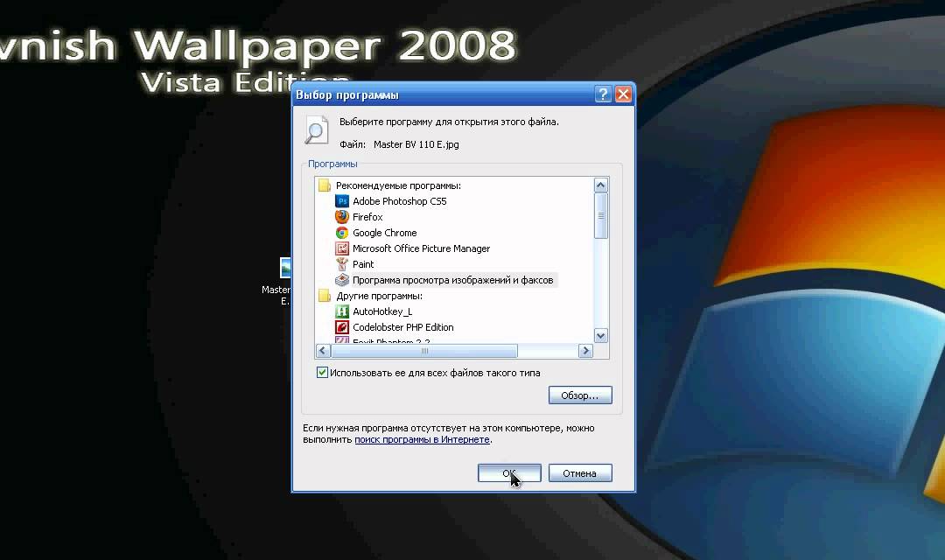945x560 pixels.
Task: Click the dialog's help question mark button
Action: point(603,94)
